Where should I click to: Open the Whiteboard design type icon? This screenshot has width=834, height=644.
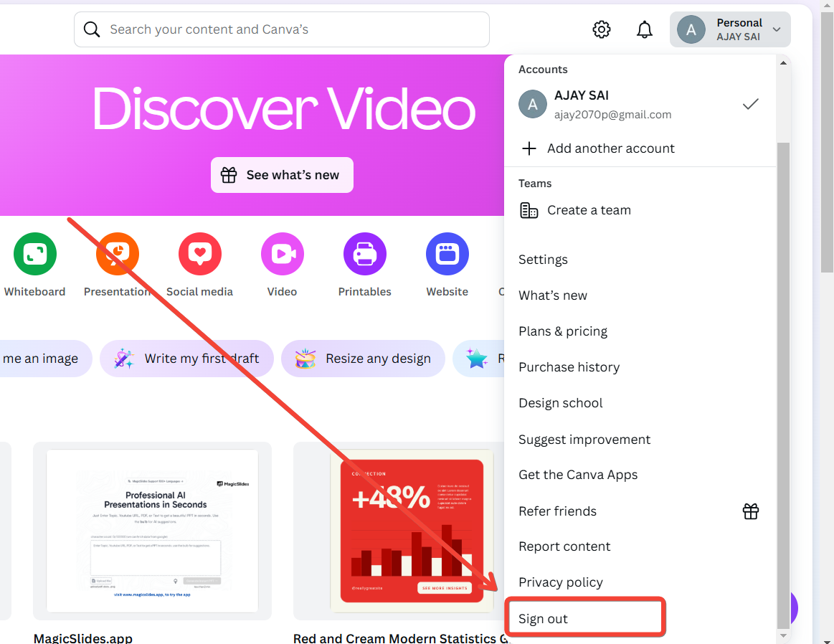coord(35,254)
